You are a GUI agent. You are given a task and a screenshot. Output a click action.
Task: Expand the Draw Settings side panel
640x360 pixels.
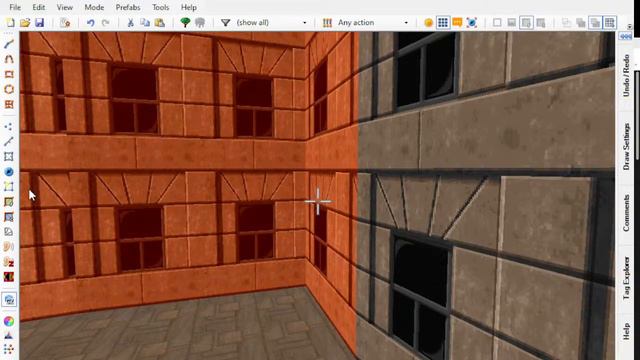pos(626,147)
